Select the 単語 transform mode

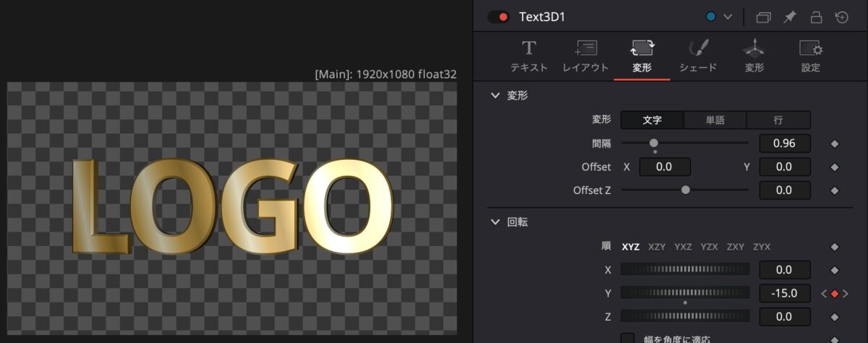[715, 120]
